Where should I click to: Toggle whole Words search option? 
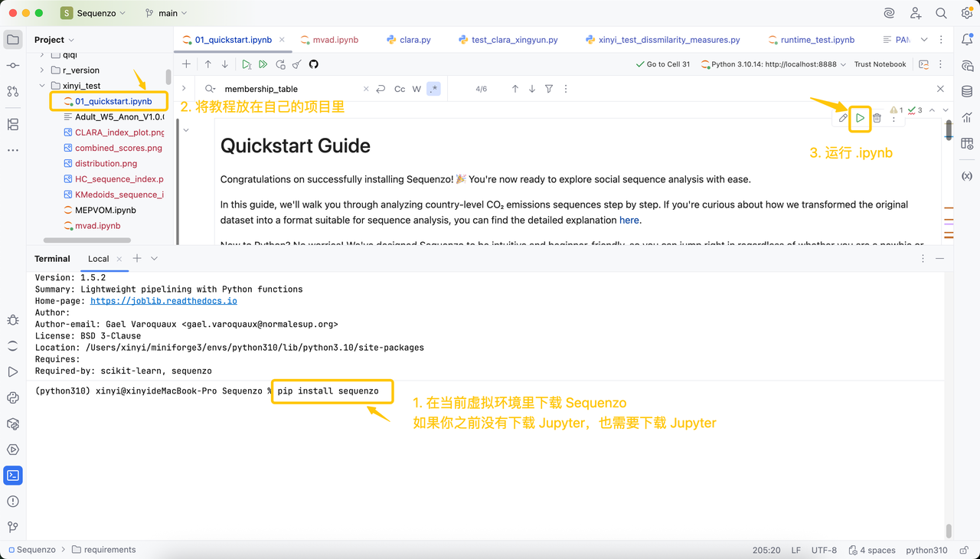tap(416, 89)
